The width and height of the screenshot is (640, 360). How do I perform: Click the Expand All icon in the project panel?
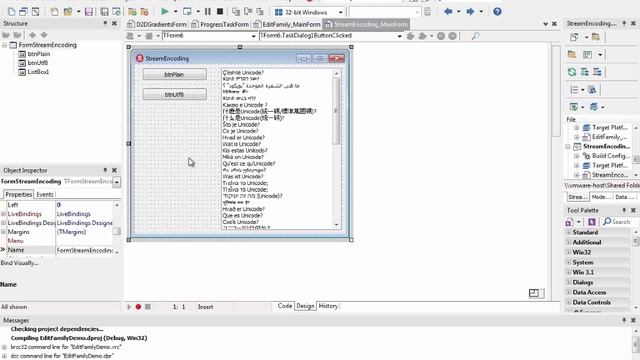click(x=584, y=72)
